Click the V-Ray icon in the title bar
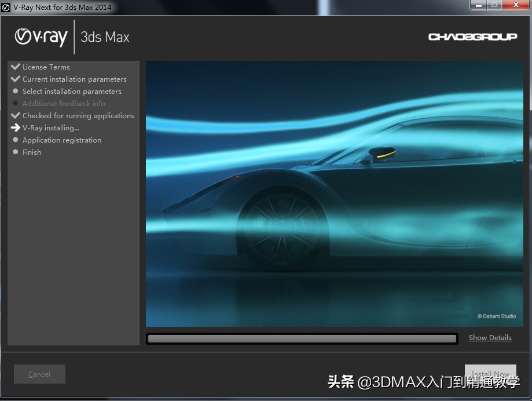Viewport: 532px width, 401px height. click(6, 6)
